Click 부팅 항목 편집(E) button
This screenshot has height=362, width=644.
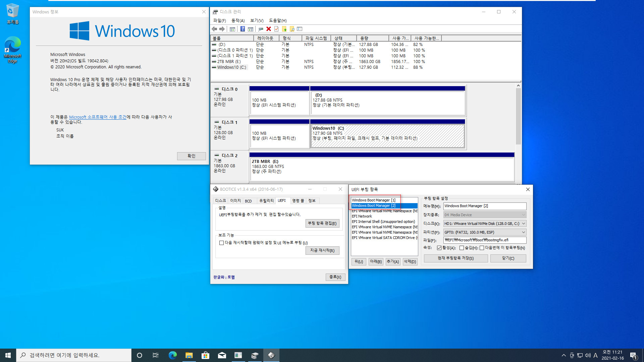322,223
